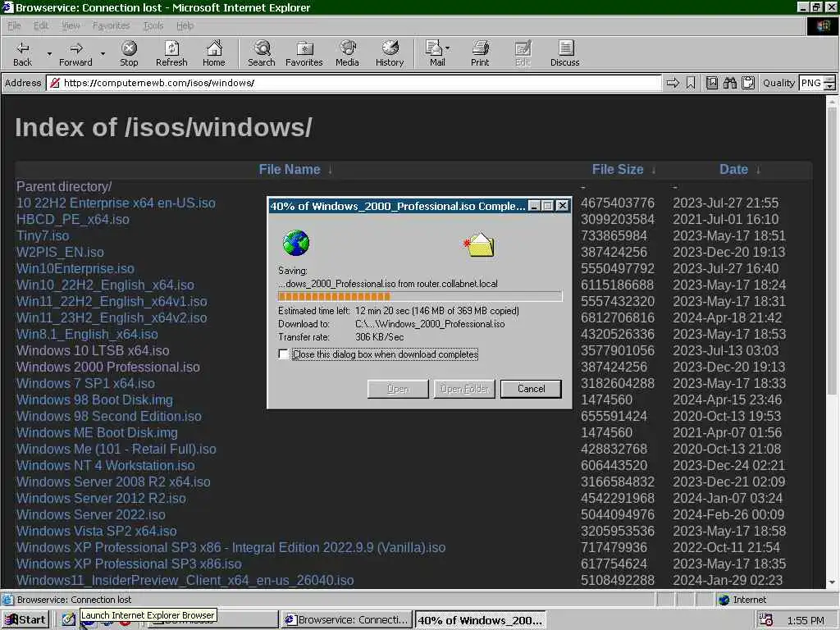This screenshot has height=630, width=840.
Task: Open the Parent directory/ link
Action: click(x=64, y=186)
